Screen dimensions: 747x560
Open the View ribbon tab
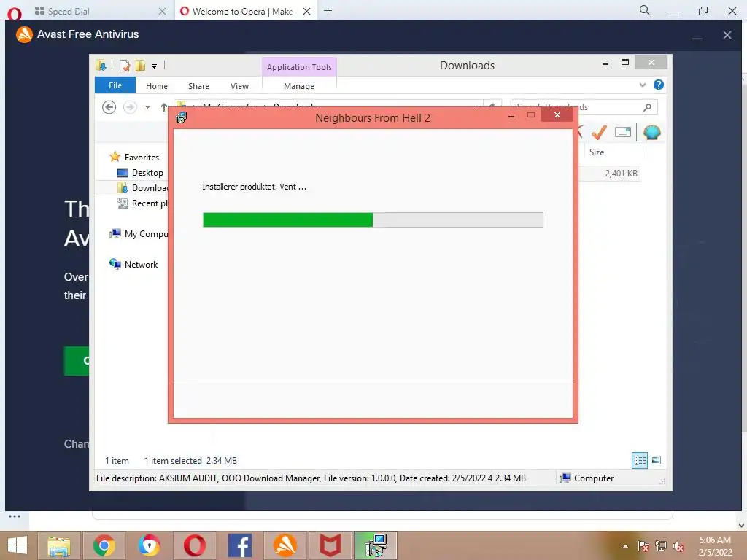pyautogui.click(x=239, y=86)
